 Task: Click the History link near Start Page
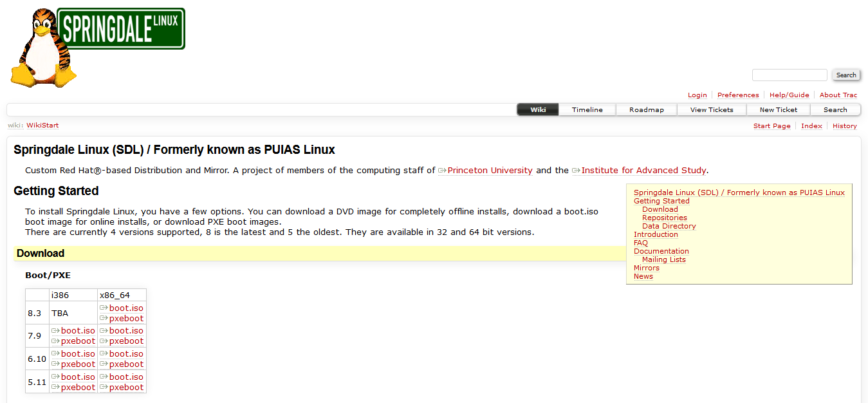(844, 126)
